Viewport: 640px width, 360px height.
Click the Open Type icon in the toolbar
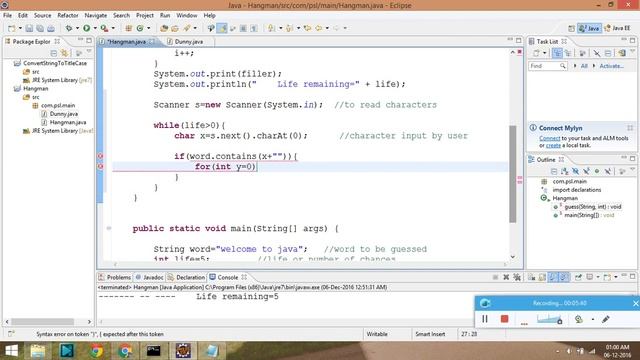[x=164, y=28]
